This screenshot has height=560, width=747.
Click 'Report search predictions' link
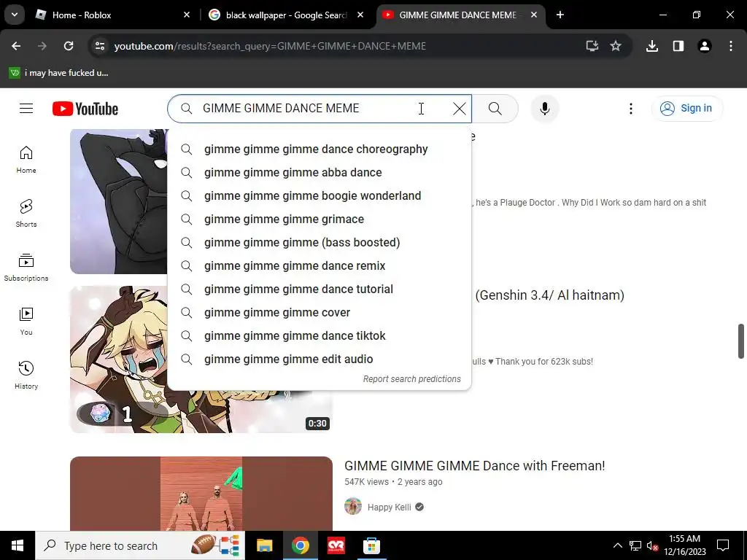tap(411, 379)
